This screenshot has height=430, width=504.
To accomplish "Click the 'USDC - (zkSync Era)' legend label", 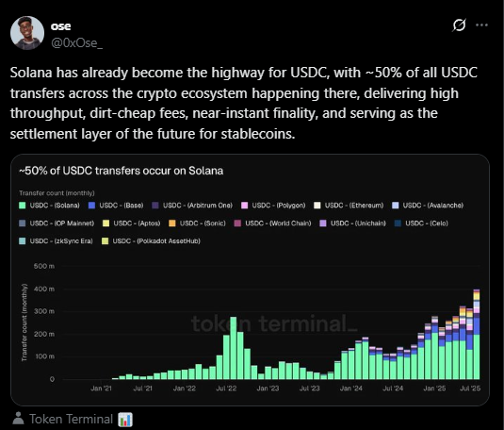I will (61, 241).
